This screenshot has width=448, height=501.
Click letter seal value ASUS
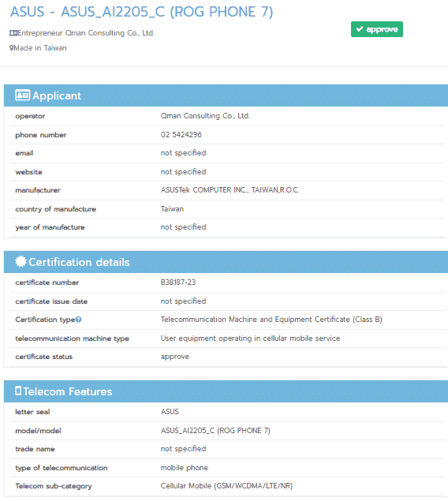pyautogui.click(x=170, y=412)
